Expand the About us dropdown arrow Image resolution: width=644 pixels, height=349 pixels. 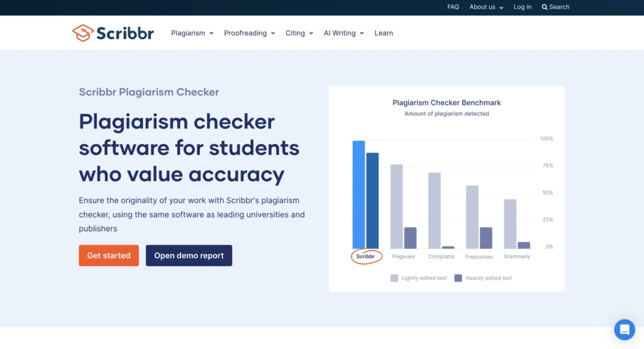[x=501, y=8]
